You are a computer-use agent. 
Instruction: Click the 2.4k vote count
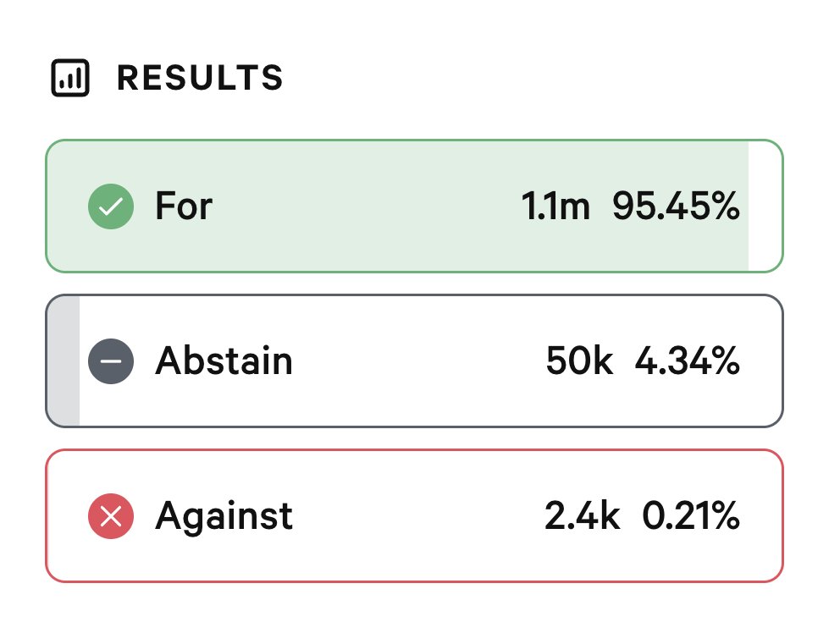tap(583, 515)
